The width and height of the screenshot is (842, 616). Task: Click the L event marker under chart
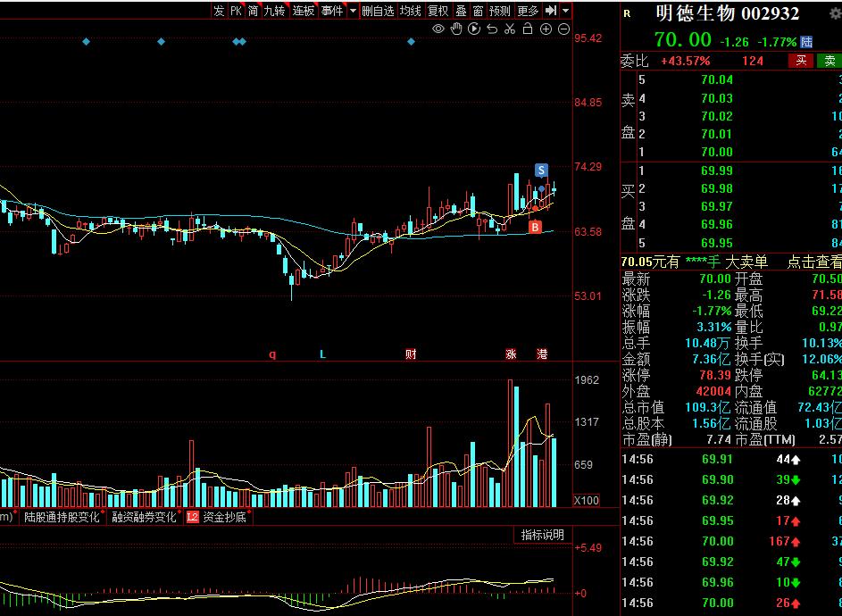322,354
